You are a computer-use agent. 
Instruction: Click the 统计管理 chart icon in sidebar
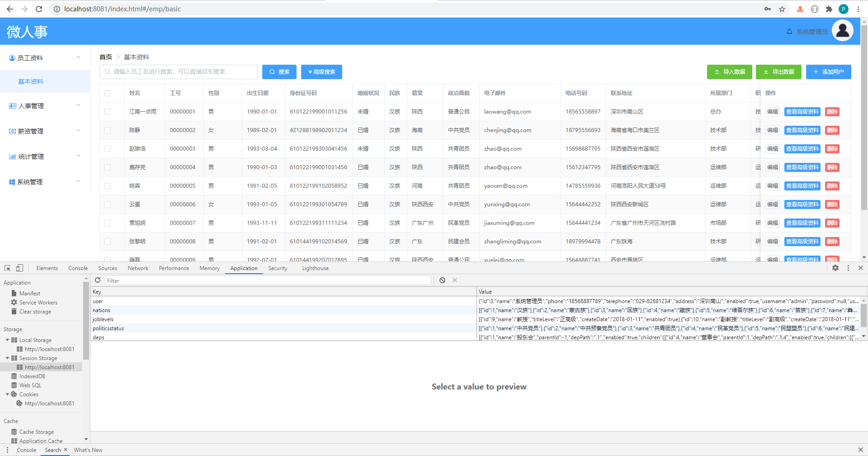click(12, 157)
